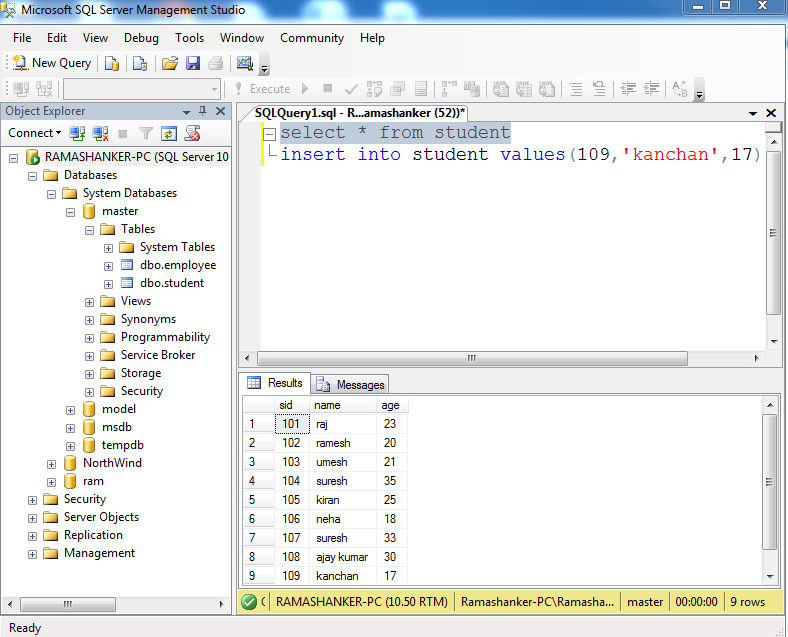Image resolution: width=788 pixels, height=637 pixels.
Task: Click the Uncomment selected lines icon
Action: pyautogui.click(x=599, y=89)
